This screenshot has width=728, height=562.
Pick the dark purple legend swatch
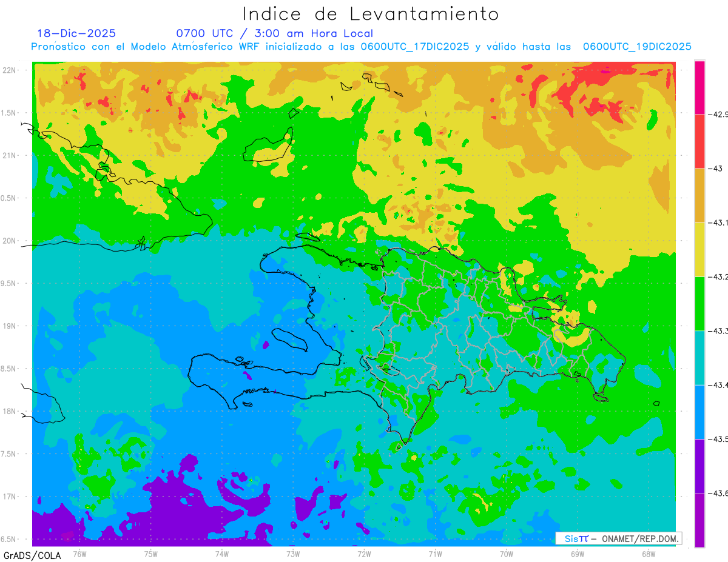699,466
